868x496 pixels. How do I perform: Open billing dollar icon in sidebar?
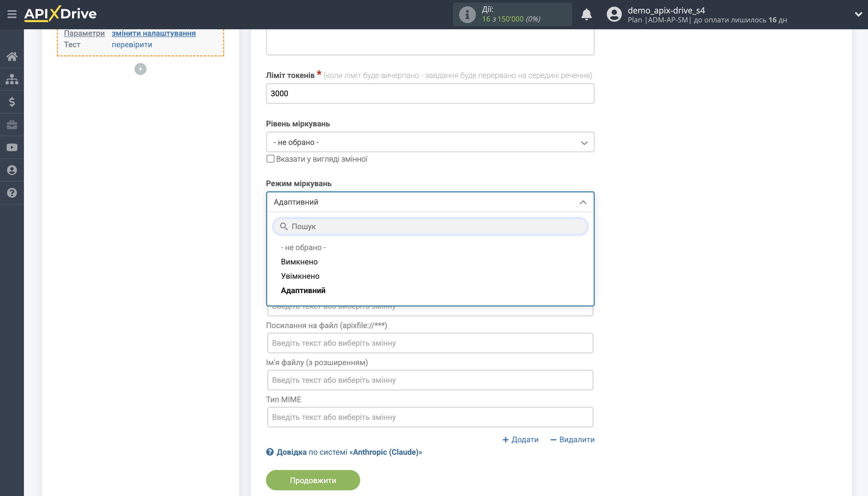[12, 102]
